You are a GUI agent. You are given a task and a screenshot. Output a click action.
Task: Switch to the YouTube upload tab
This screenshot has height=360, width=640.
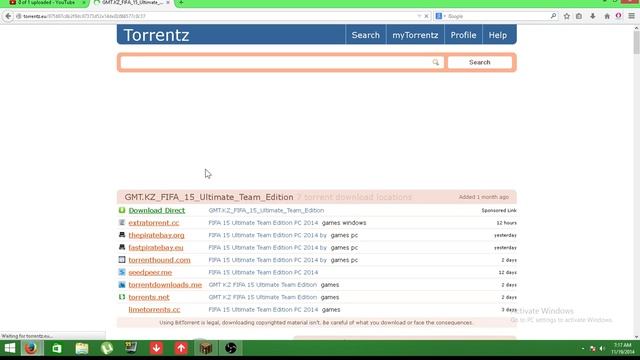click(45, 2)
